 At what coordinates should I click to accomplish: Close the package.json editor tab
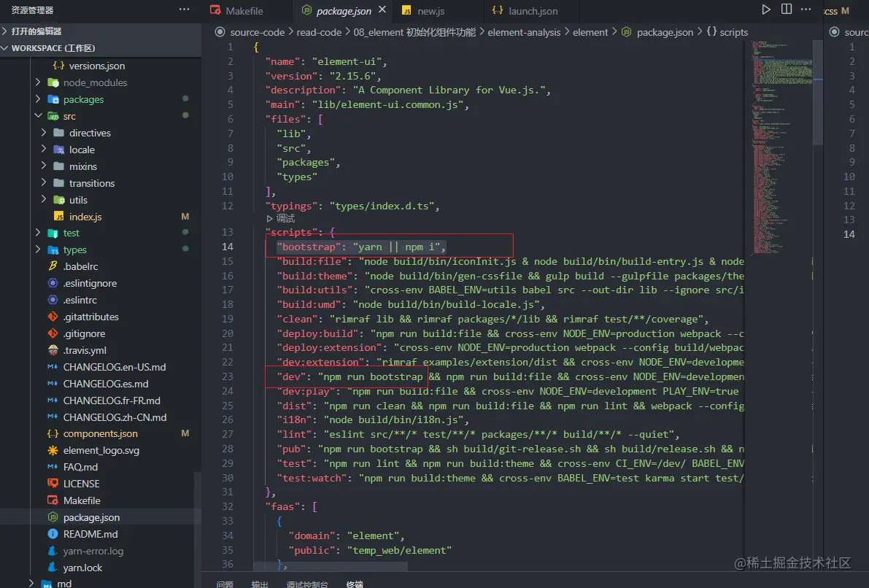[382, 11]
